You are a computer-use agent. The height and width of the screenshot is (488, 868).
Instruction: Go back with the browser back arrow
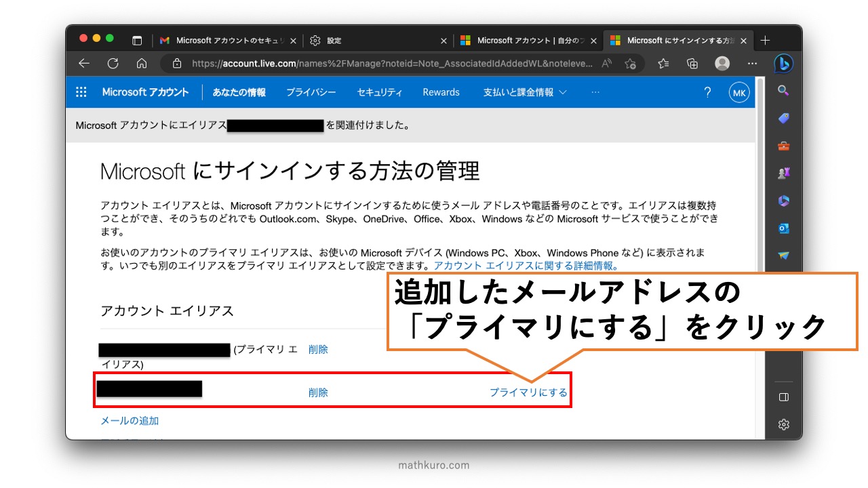(x=84, y=63)
